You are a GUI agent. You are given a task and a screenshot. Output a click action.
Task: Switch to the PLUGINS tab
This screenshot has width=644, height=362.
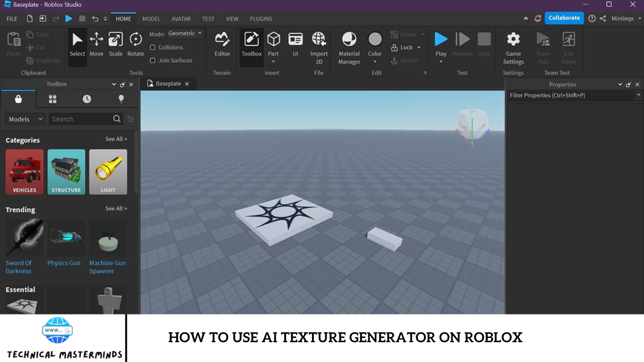pos(261,19)
